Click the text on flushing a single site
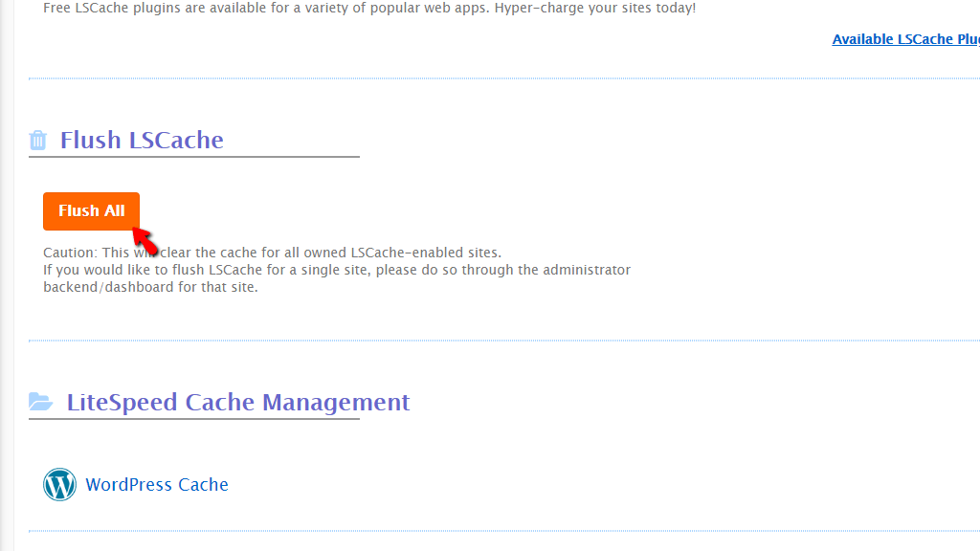Image resolution: width=980 pixels, height=551 pixels. tap(337, 278)
